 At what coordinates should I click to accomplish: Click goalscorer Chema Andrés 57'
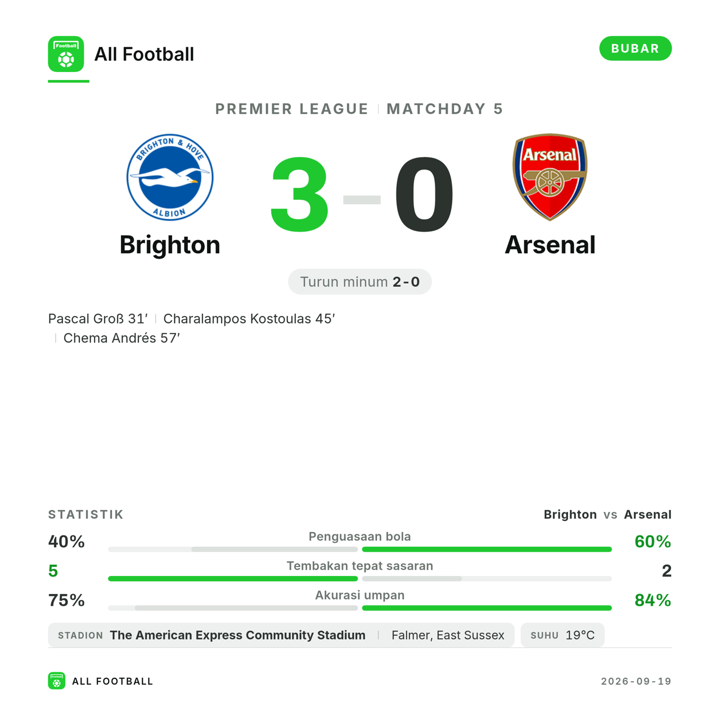(122, 338)
